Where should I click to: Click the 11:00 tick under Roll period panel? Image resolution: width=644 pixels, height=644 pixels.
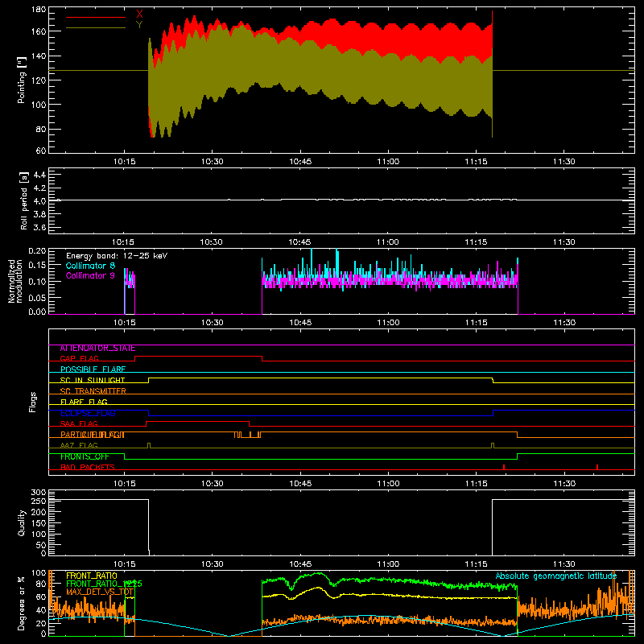(x=388, y=242)
